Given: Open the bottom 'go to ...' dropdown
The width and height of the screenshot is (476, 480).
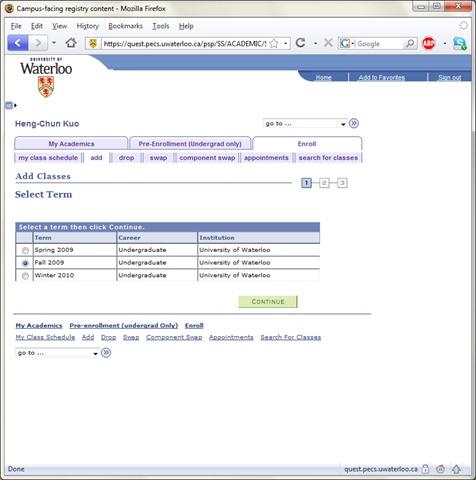Looking at the screenshot, I should pyautogui.click(x=57, y=353).
